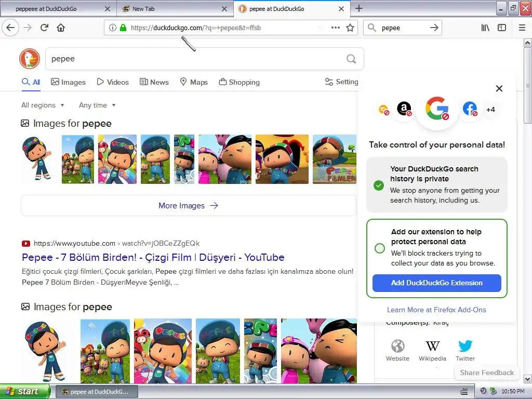
Task: Click the Facebook tracker icon in popup
Action: click(470, 109)
